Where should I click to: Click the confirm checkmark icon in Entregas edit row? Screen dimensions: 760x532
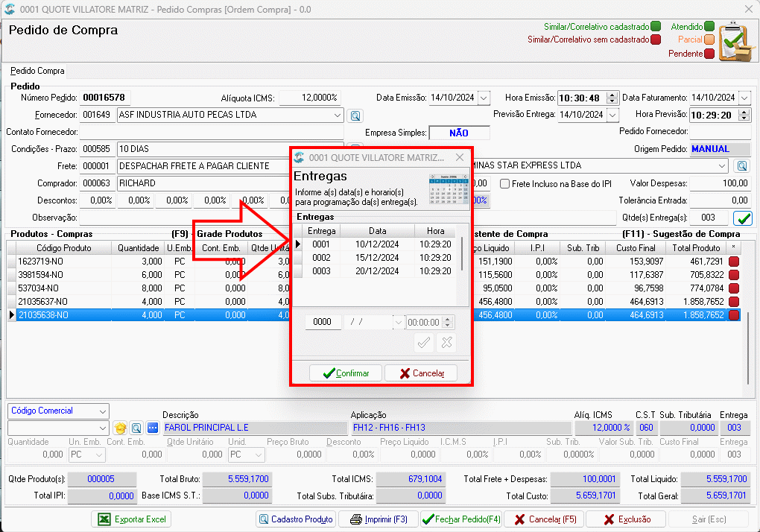tap(424, 343)
